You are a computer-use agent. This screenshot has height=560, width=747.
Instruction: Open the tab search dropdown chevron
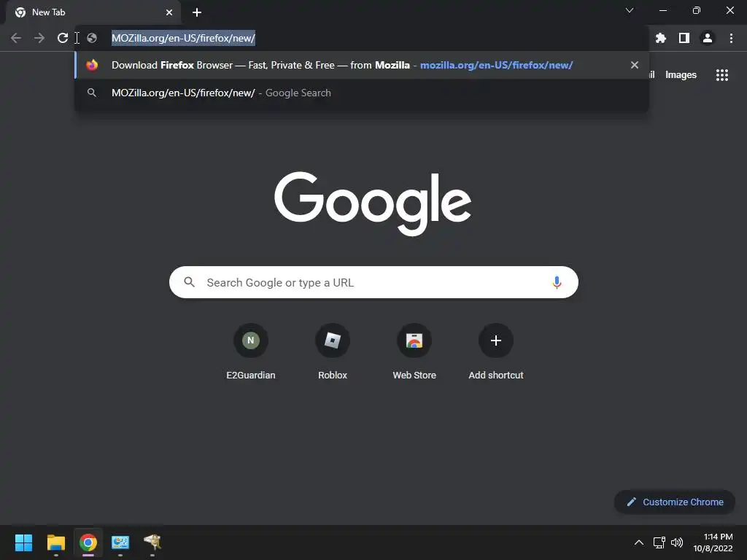point(630,10)
